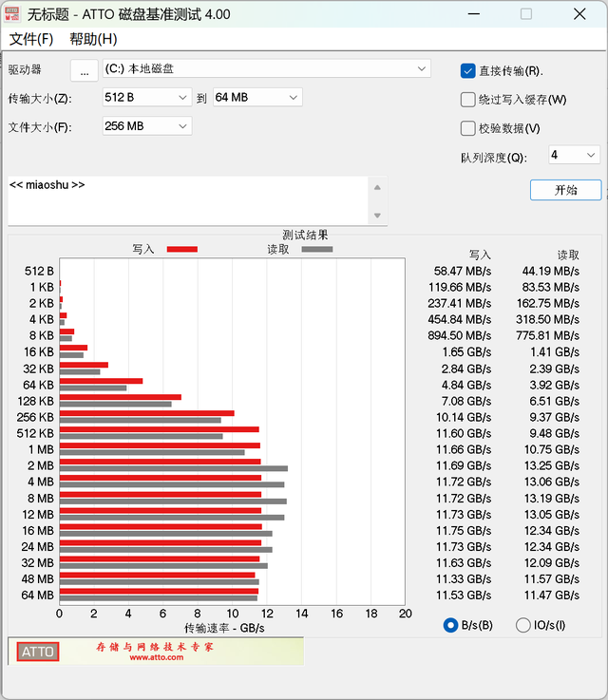This screenshot has width=608, height=700.
Task: Select the IO/s(I) radio button
Action: point(523,625)
